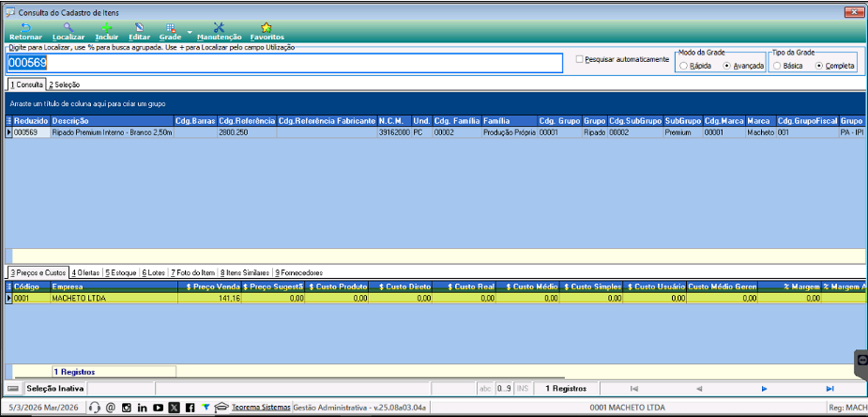Click the search field containing 000569

point(284,63)
